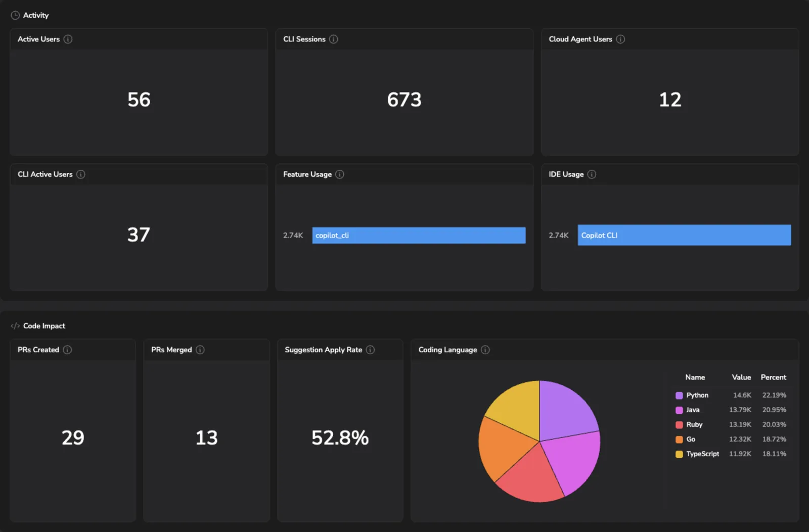Screen dimensions: 809x532
Task: Click the TypeScript legend name
Action: pos(702,454)
